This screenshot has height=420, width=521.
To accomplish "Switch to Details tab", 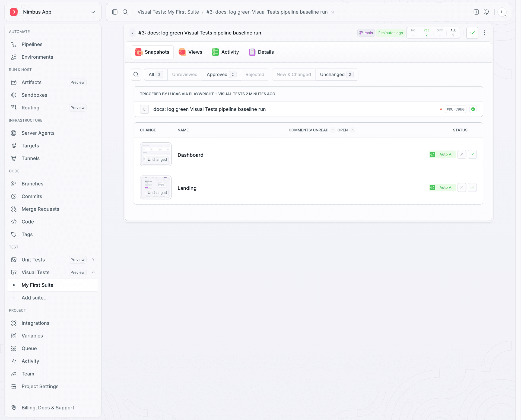I will [261, 52].
